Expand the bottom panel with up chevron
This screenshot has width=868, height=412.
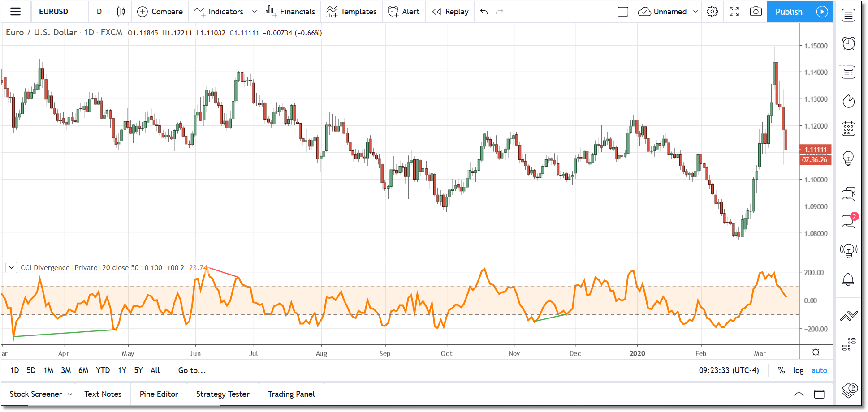click(799, 394)
